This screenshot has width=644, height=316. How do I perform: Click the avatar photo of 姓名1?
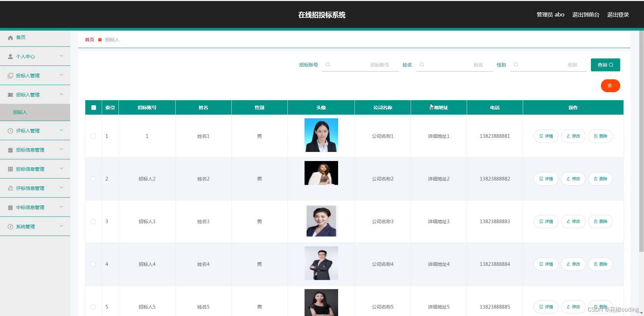(321, 135)
